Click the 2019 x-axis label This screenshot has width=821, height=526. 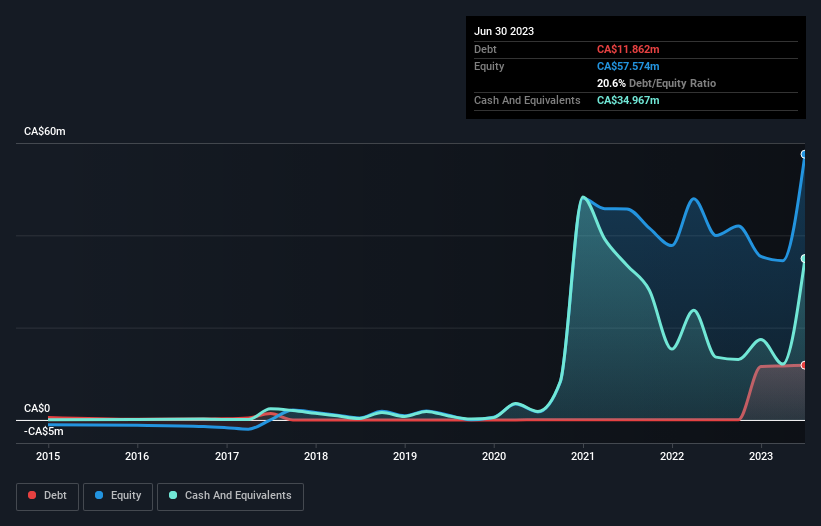pyautogui.click(x=405, y=456)
